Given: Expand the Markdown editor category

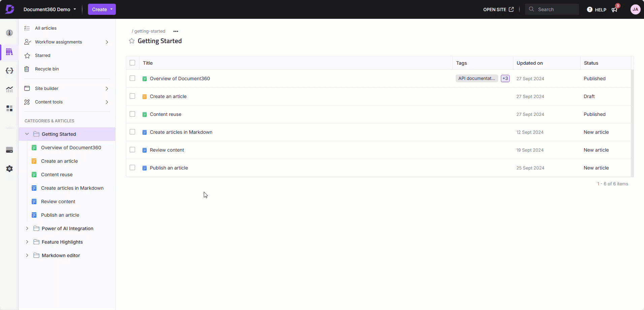Looking at the screenshot, I should [x=27, y=255].
